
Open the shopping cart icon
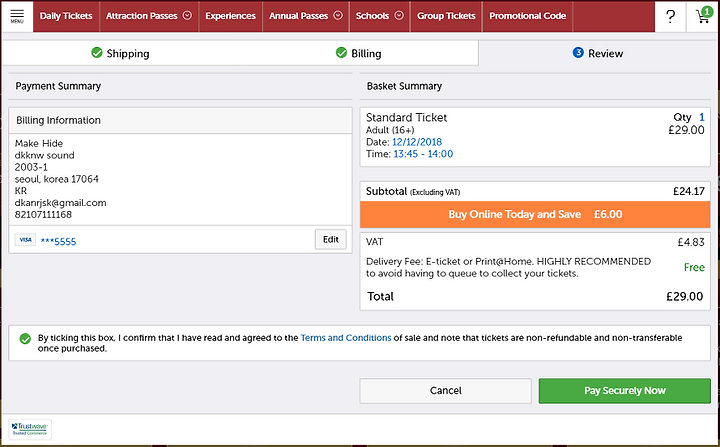point(703,16)
